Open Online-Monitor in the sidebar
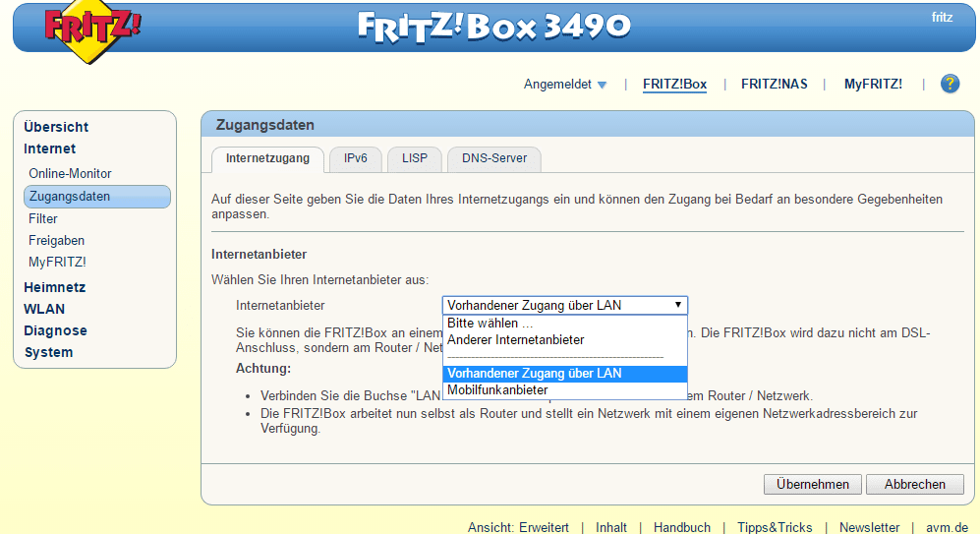980x534 pixels. (70, 173)
